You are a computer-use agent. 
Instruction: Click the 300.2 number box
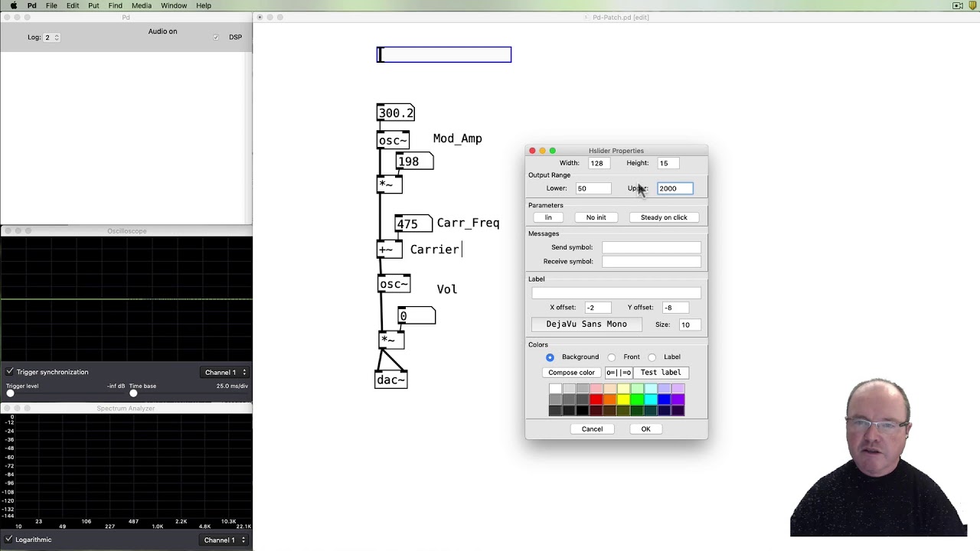(396, 112)
